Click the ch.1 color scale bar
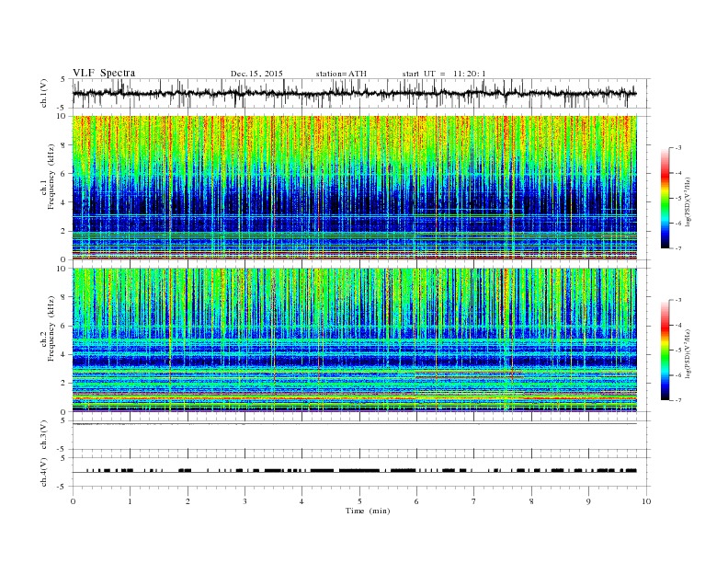 665,198
